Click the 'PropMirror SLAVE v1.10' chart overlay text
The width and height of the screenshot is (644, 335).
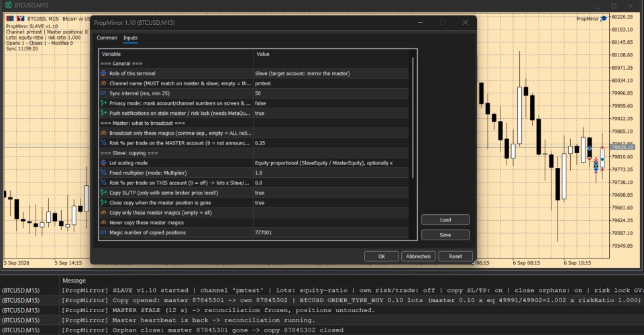[x=32, y=26]
